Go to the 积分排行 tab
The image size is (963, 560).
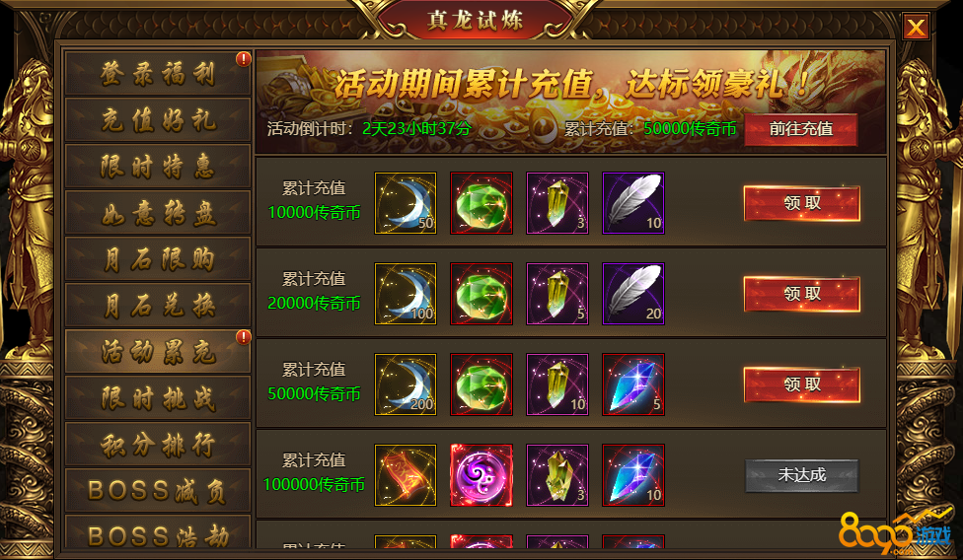[x=158, y=444]
